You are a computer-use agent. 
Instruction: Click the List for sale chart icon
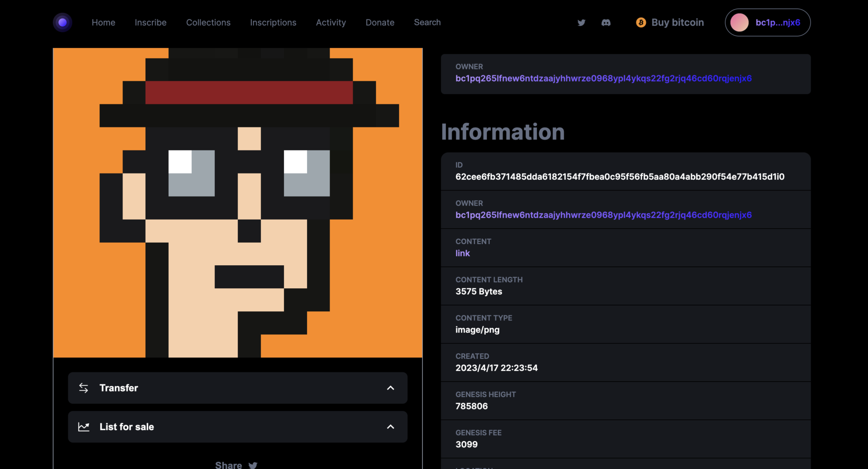[x=84, y=427]
